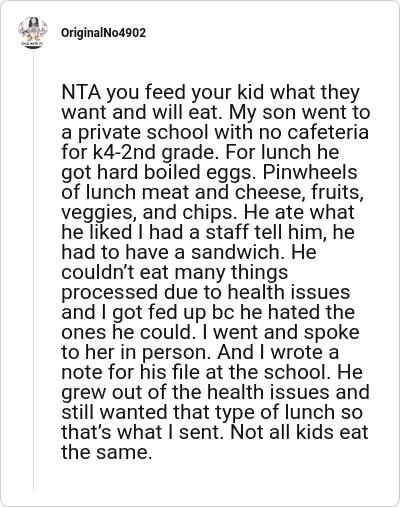Click the final words "the same."
400x507 pixels.
pyautogui.click(x=107, y=452)
